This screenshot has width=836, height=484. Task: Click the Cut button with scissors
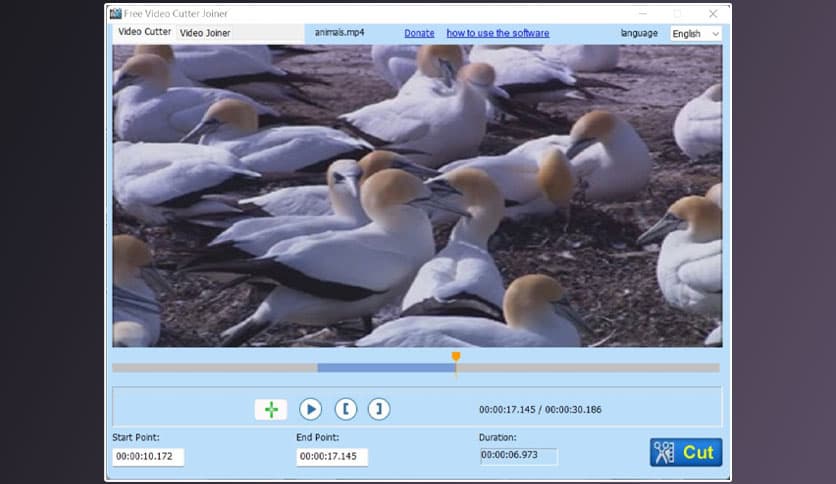click(686, 452)
